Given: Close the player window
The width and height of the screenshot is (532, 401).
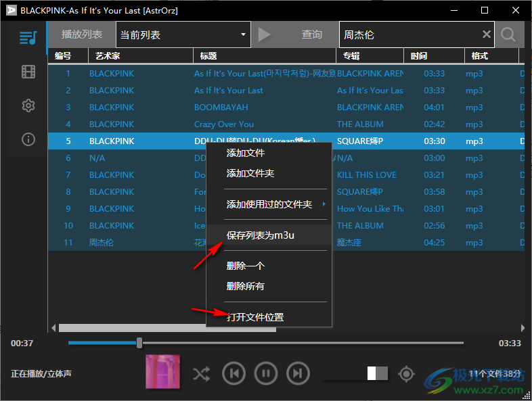Looking at the screenshot, I should [515, 10].
